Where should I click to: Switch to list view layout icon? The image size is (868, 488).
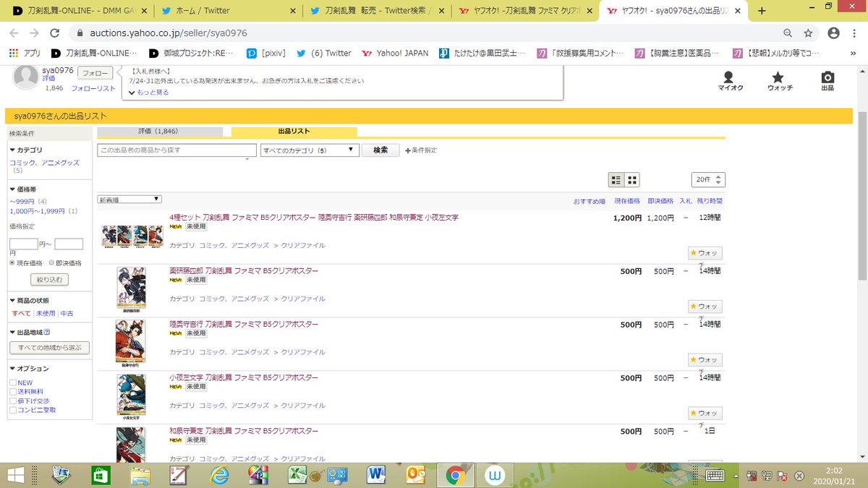click(x=616, y=180)
